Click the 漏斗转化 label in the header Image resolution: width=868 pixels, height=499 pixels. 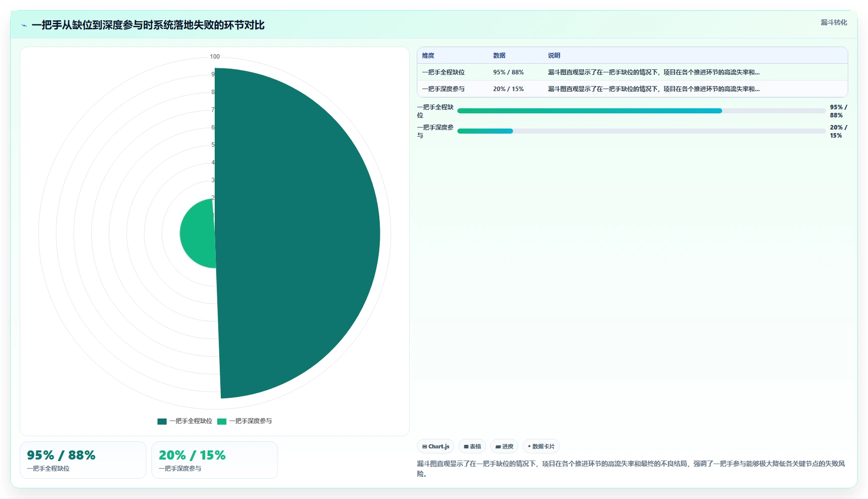tap(834, 22)
